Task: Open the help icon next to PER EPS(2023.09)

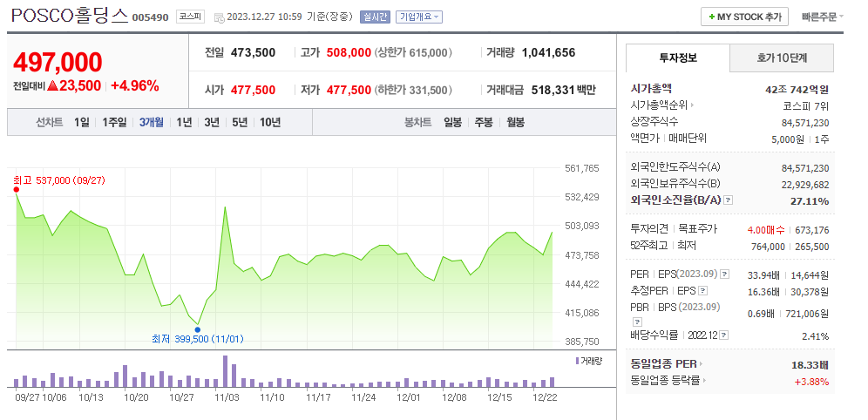Action: (725, 274)
